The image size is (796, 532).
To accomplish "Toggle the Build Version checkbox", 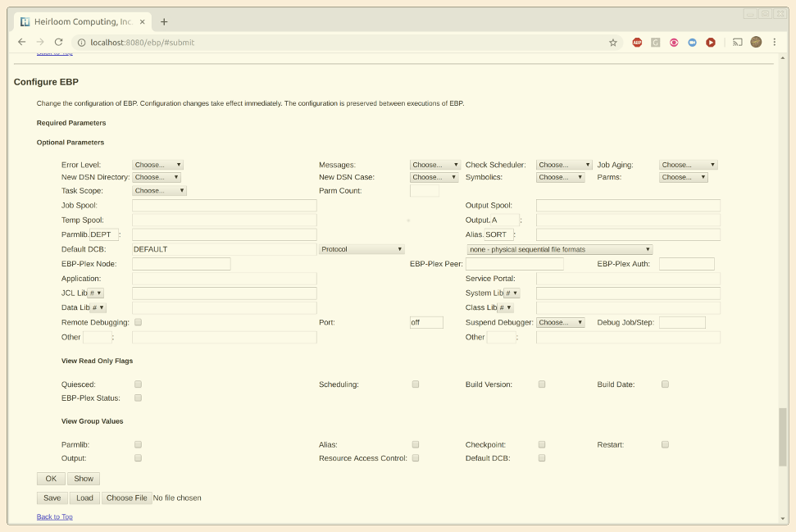I will click(542, 384).
